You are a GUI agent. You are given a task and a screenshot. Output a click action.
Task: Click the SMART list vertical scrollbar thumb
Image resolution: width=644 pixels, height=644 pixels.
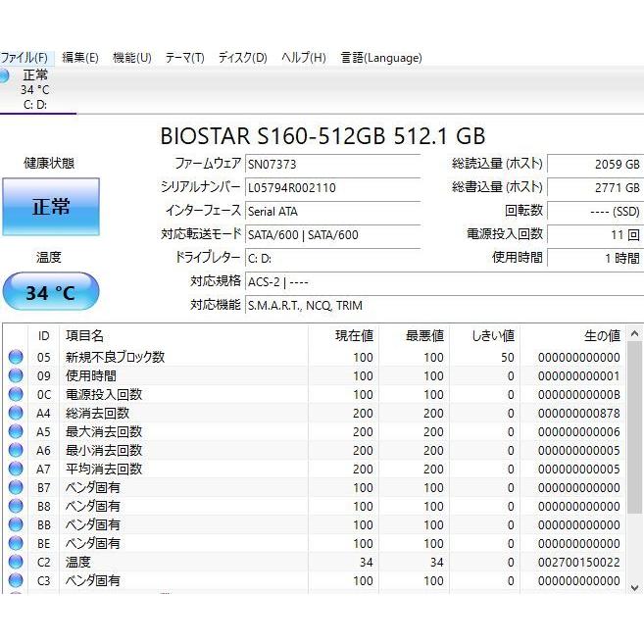[x=634, y=427]
